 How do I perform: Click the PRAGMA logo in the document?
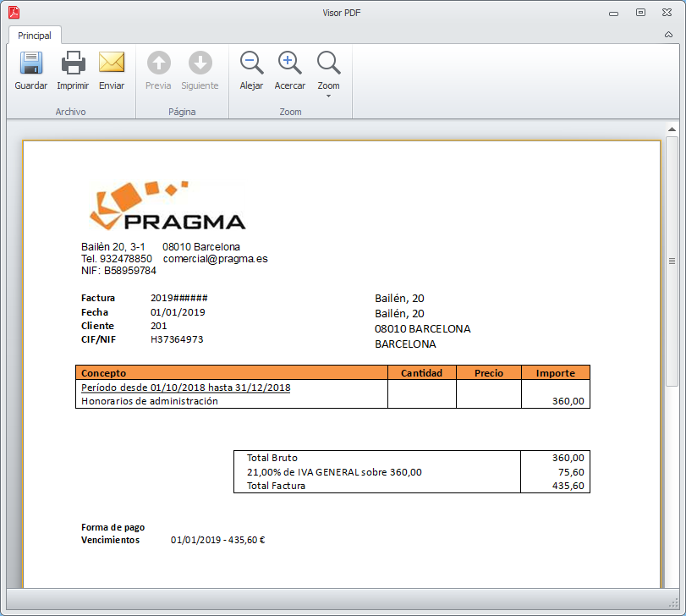click(167, 206)
